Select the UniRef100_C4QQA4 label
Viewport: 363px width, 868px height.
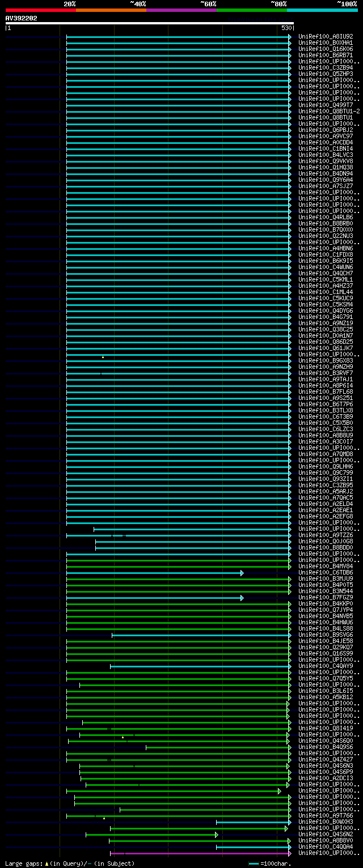coord(326,846)
